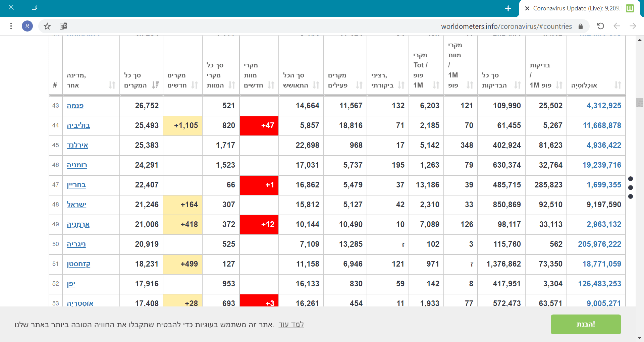Bookmark the page with the star icon
644x342 pixels.
(x=47, y=26)
